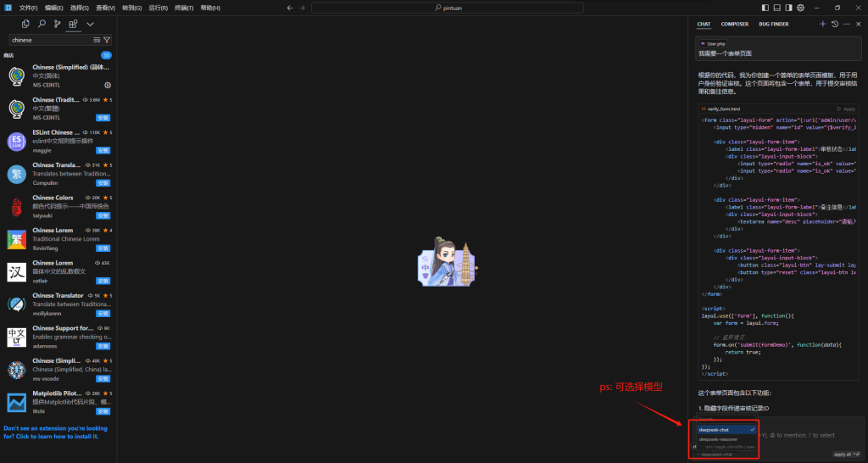This screenshot has height=463, width=868.
Task: Open the 选择(S) menu
Action: click(x=80, y=8)
